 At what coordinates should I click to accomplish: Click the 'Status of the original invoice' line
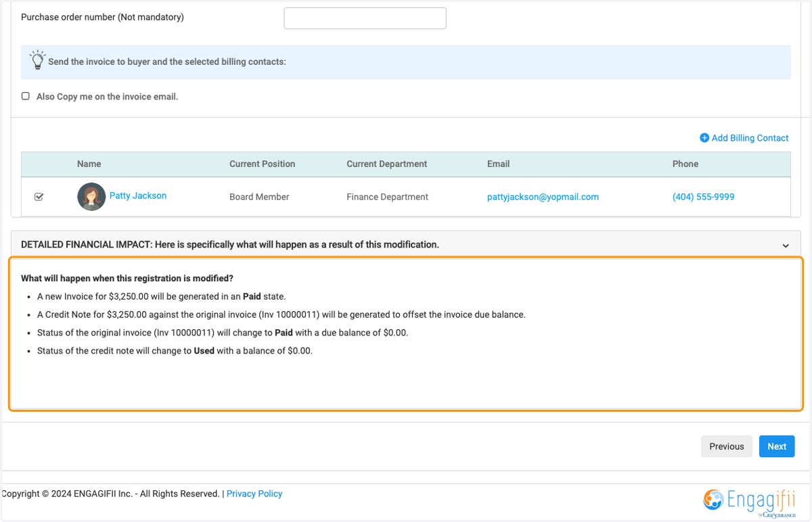click(x=223, y=333)
